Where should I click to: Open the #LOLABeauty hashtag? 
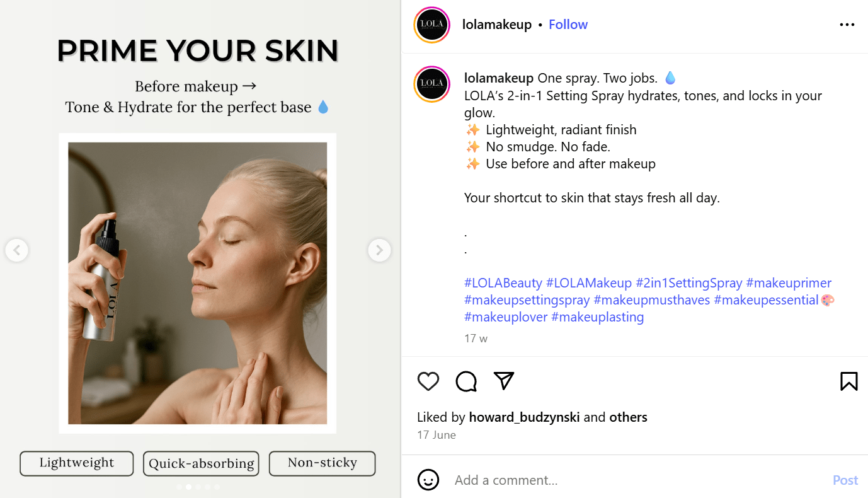[503, 283]
